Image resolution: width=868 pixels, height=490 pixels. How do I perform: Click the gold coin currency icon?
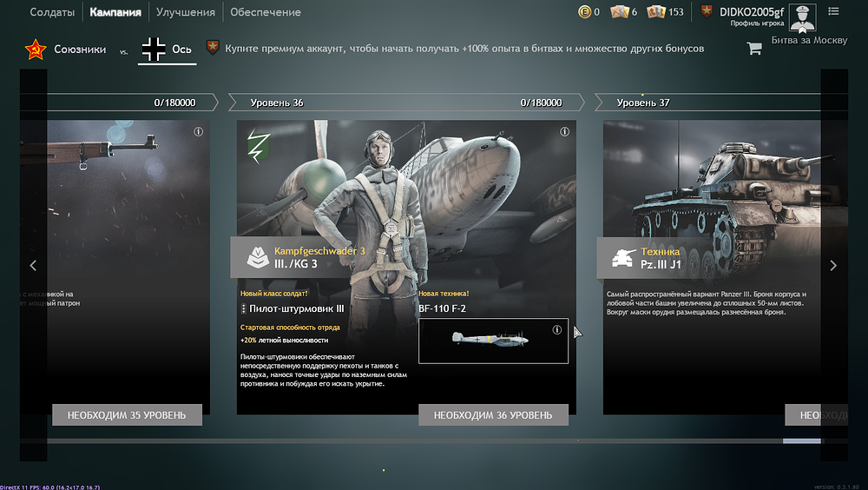pos(584,12)
